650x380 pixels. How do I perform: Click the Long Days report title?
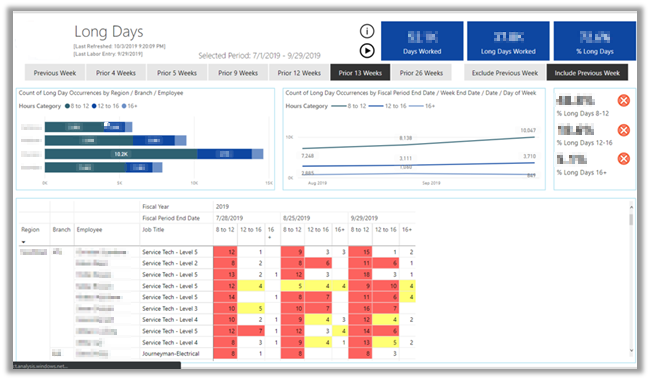point(109,31)
